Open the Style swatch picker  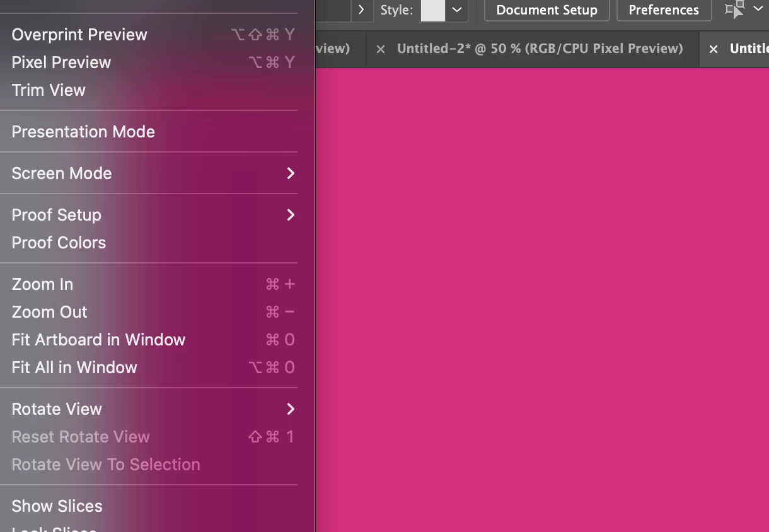click(432, 10)
